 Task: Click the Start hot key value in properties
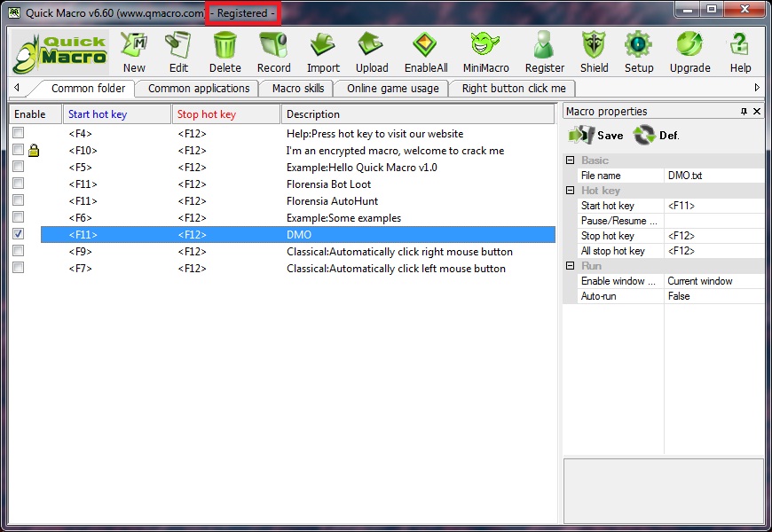714,206
